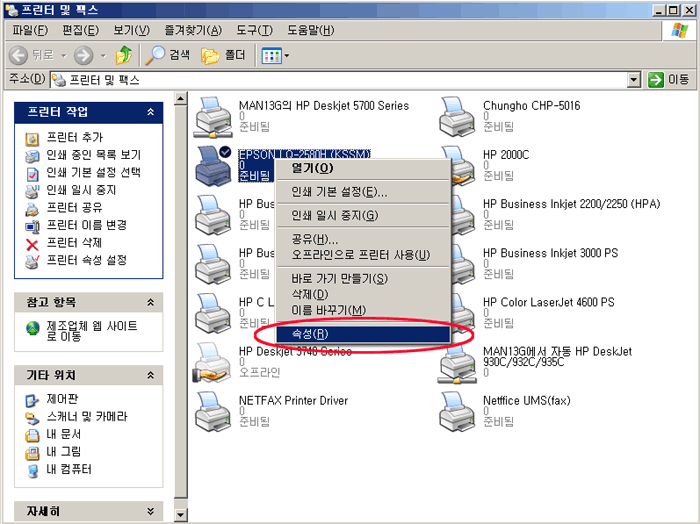
Task: Toggle the 폴더 (Folders) toolbar button
Action: click(225, 55)
